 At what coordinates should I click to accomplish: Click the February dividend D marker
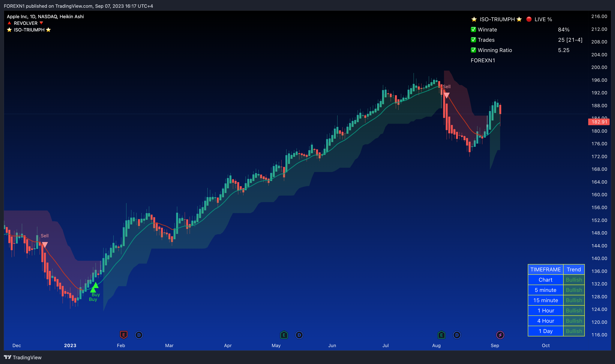pos(139,335)
